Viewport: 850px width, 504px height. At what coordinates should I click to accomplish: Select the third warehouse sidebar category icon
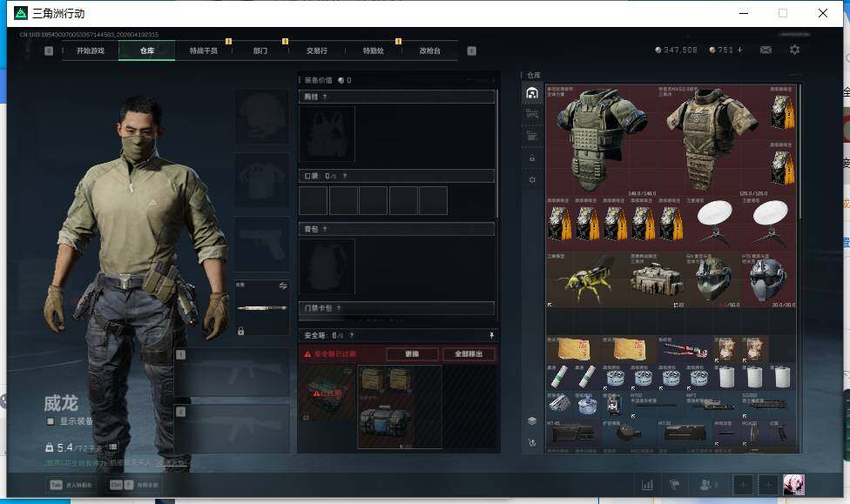(532, 136)
